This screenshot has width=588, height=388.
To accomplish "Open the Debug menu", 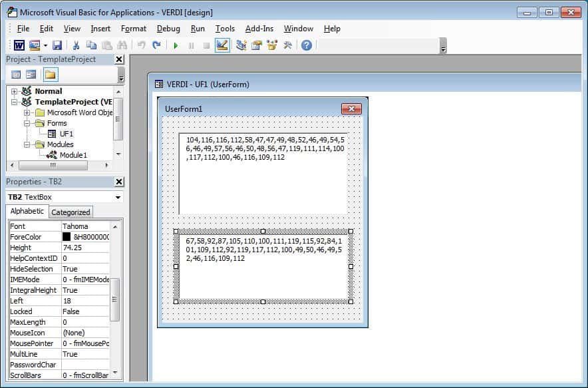I will (168, 29).
